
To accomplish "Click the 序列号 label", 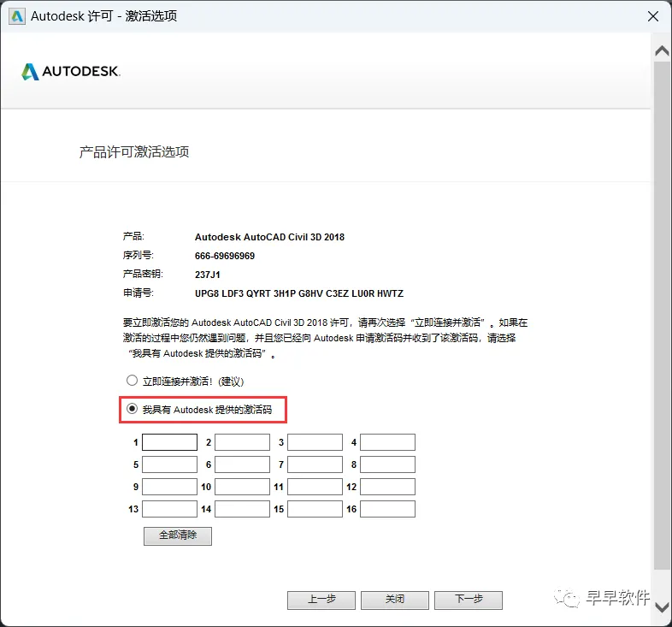I will click(138, 255).
